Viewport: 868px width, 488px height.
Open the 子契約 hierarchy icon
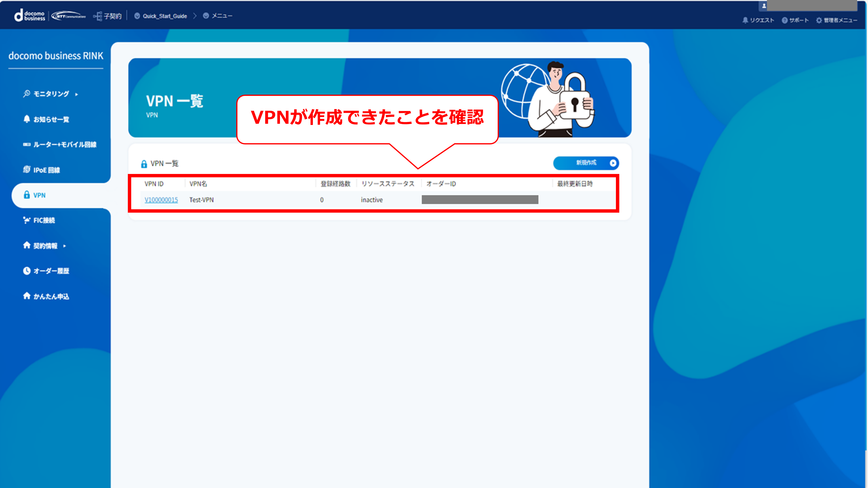click(x=97, y=16)
